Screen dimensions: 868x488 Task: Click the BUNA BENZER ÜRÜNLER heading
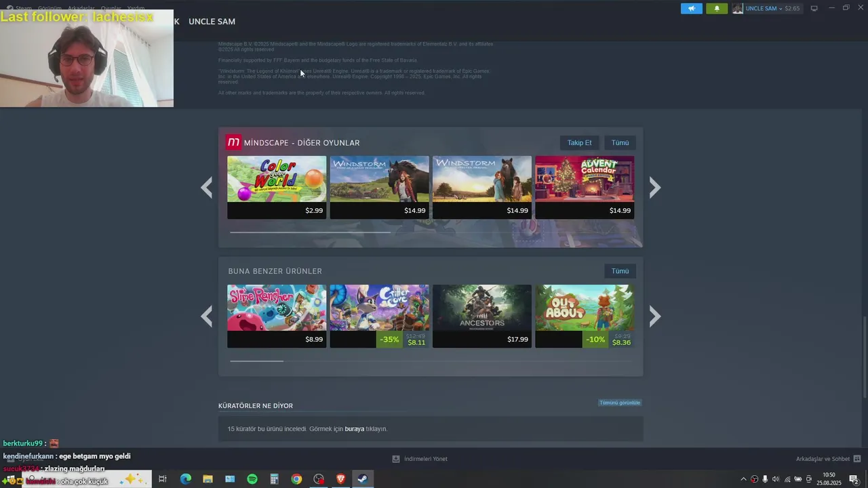pyautogui.click(x=275, y=271)
